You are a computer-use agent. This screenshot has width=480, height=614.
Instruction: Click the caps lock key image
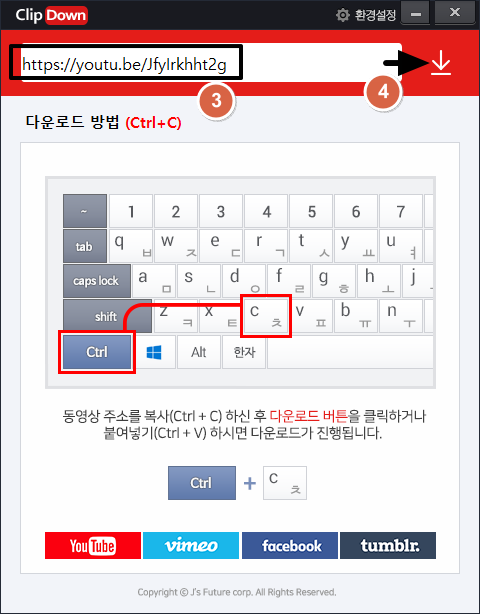click(97, 281)
